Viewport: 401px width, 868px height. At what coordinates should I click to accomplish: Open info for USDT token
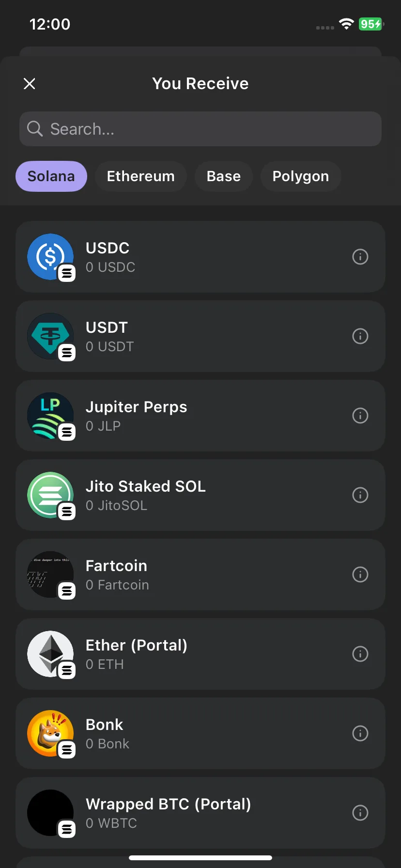[360, 336]
